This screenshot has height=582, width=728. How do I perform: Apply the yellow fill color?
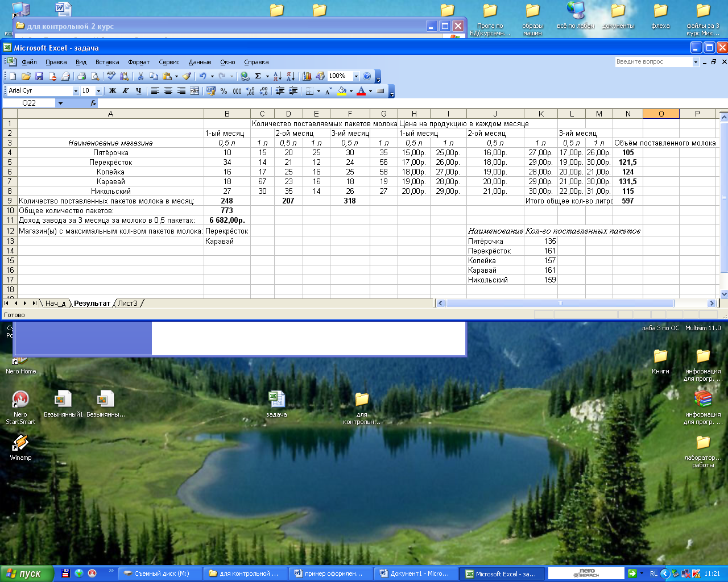pyautogui.click(x=342, y=91)
